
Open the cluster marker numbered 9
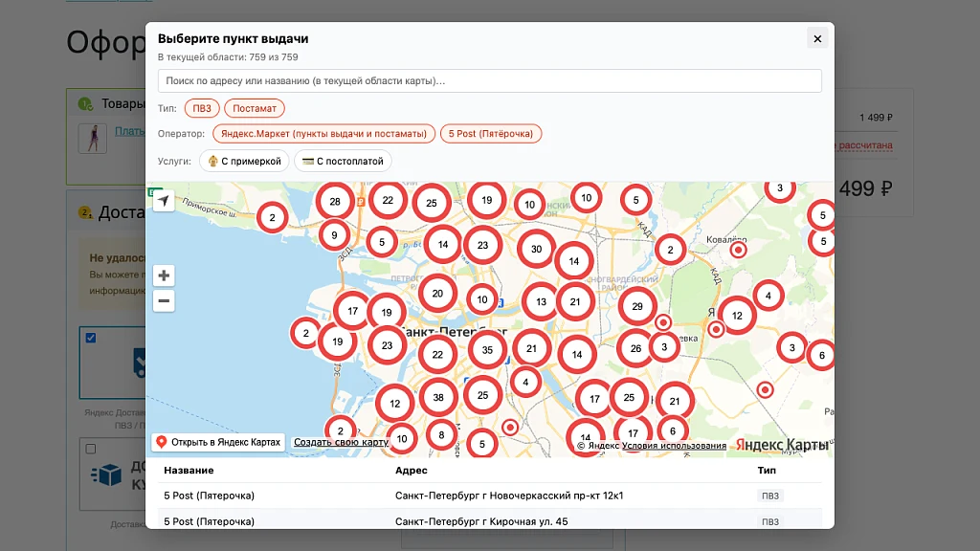click(x=334, y=235)
